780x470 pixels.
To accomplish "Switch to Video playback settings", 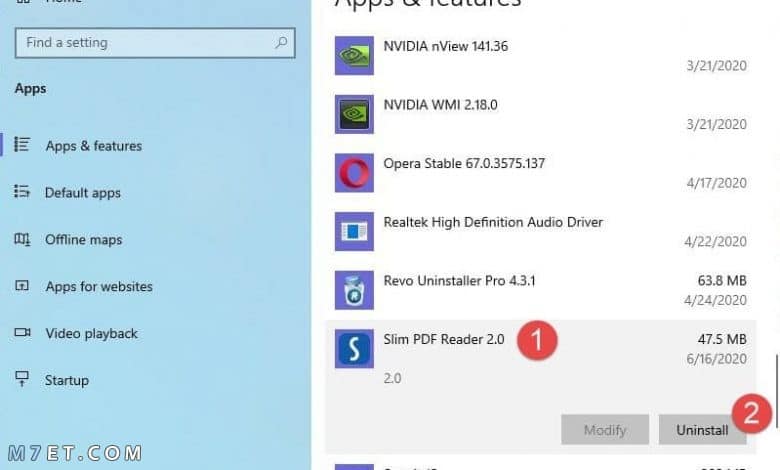I will (92, 333).
